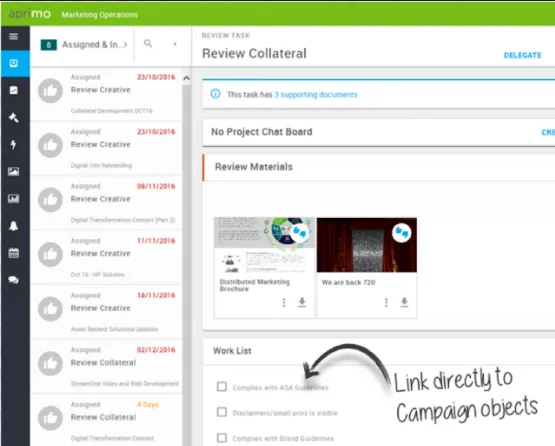The height and width of the screenshot is (446, 555).
Task: Check Complies with Brand Guidelines box
Action: pyautogui.click(x=222, y=438)
